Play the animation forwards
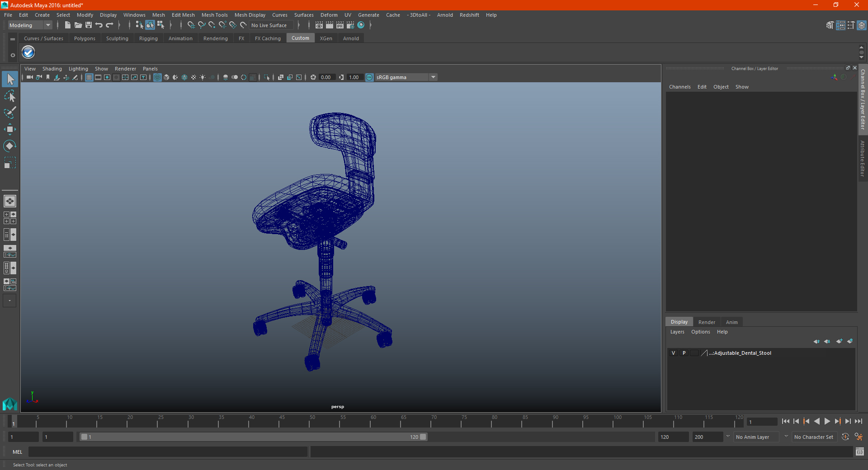Viewport: 868px width, 470px height. [x=827, y=421]
